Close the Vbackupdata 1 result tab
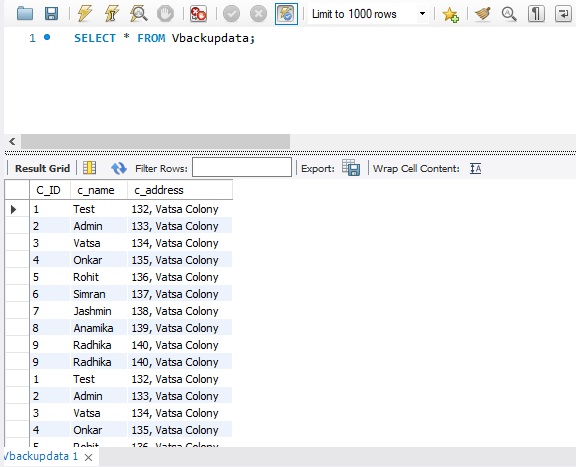 coord(88,457)
